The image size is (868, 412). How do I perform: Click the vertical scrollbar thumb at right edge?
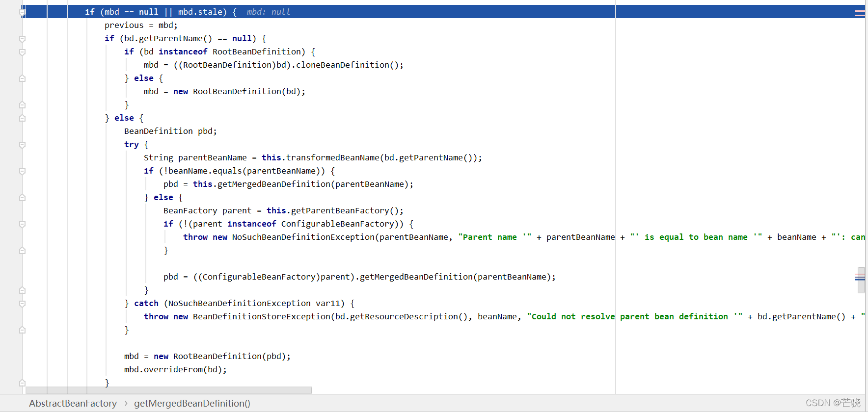[861, 280]
